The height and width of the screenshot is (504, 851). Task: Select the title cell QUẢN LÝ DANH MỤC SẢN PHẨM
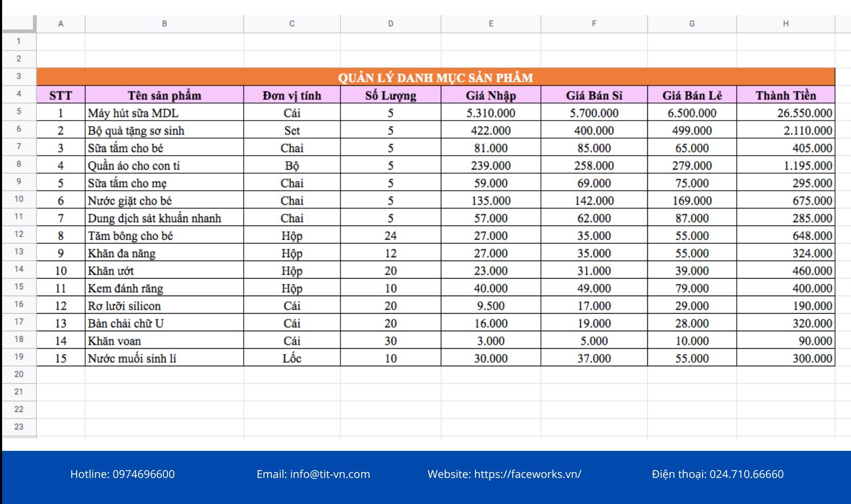[436, 77]
